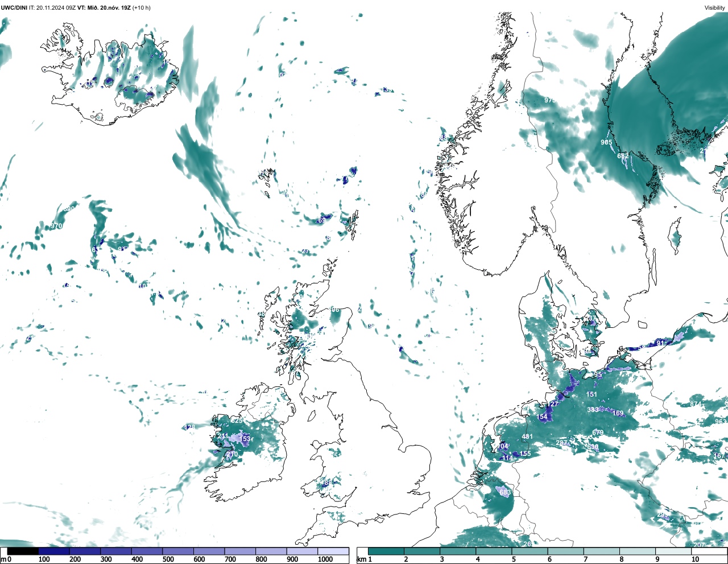Click the '679' value over central Germany
The height and width of the screenshot is (564, 728).
pyautogui.click(x=598, y=433)
